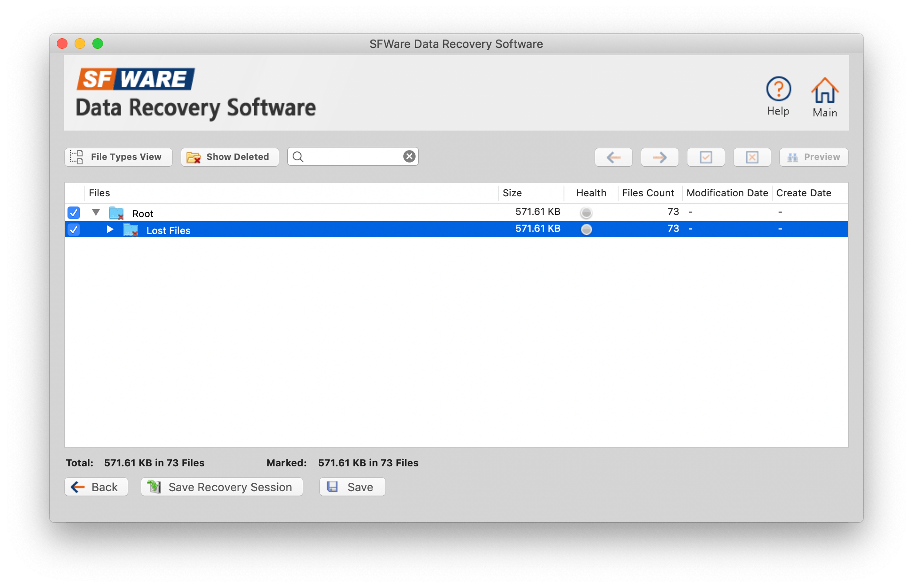
Task: Click Save Recovery Session button
Action: 222,487
